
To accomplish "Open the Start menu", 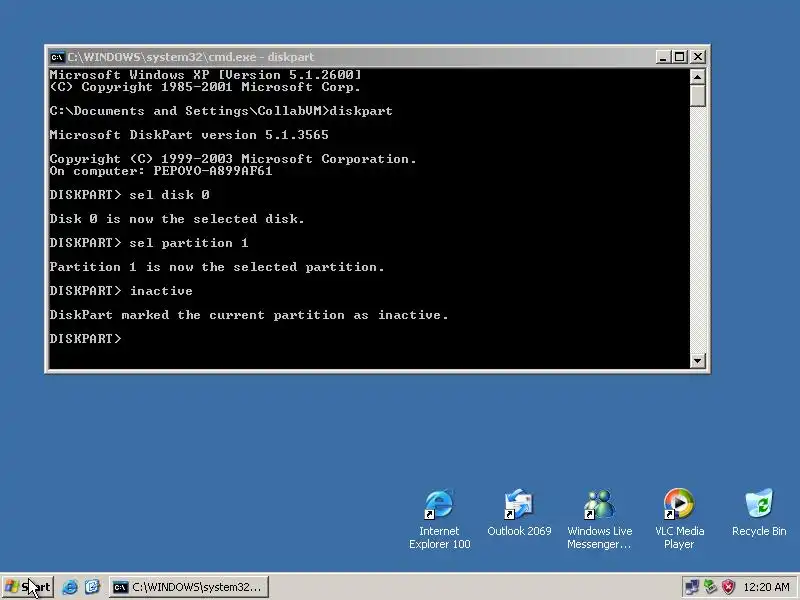I will (x=28, y=587).
